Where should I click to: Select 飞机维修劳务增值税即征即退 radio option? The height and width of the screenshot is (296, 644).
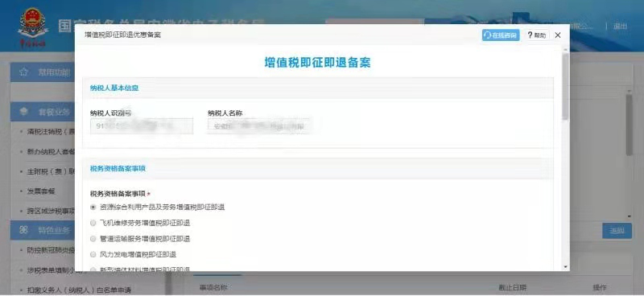point(93,224)
